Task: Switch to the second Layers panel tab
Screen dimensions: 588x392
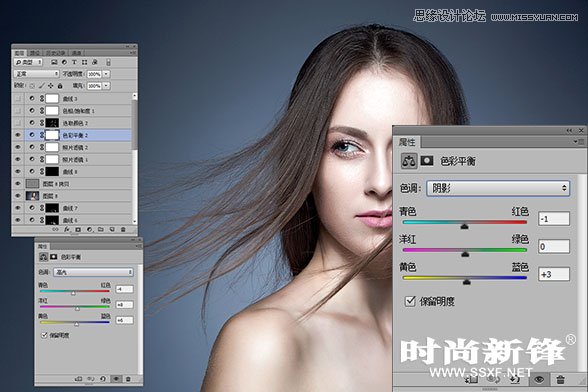Action: click(35, 53)
